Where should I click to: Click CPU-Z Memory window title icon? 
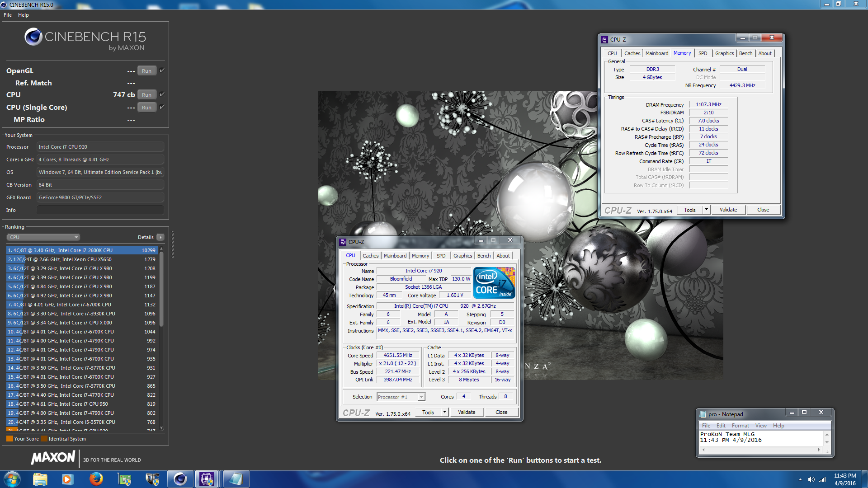604,39
